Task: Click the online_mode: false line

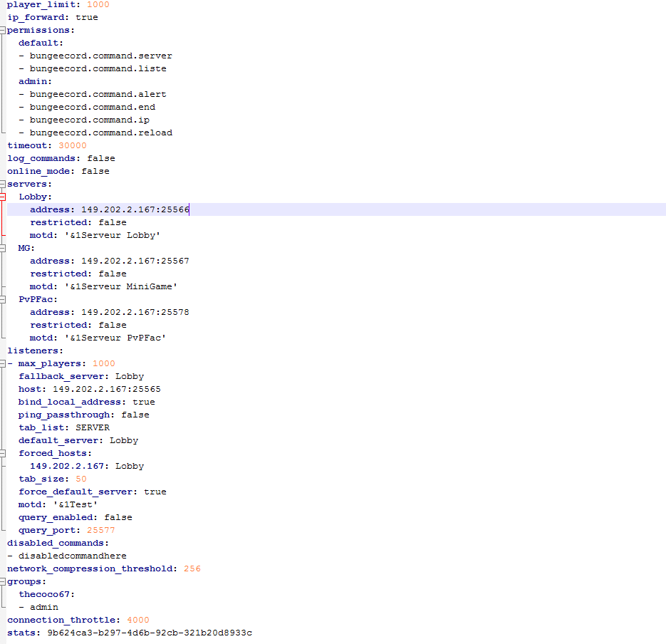Action: click(58, 171)
